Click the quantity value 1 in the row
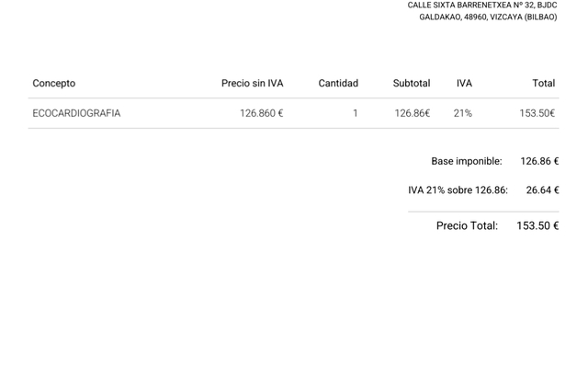The image size is (588, 368). (x=355, y=113)
